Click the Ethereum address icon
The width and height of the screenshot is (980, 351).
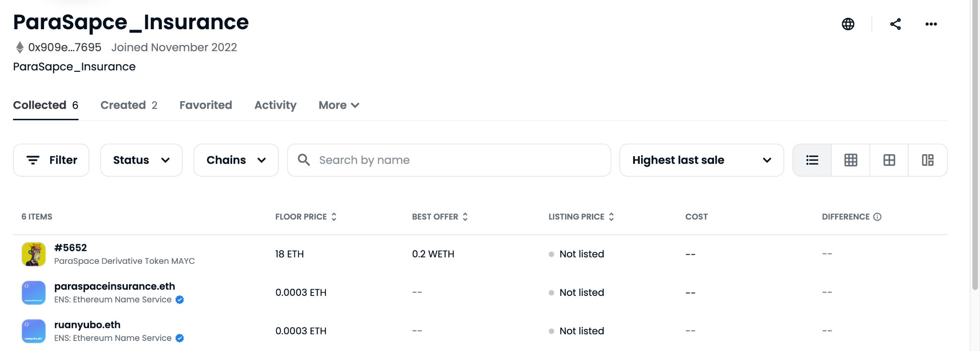[x=20, y=47]
